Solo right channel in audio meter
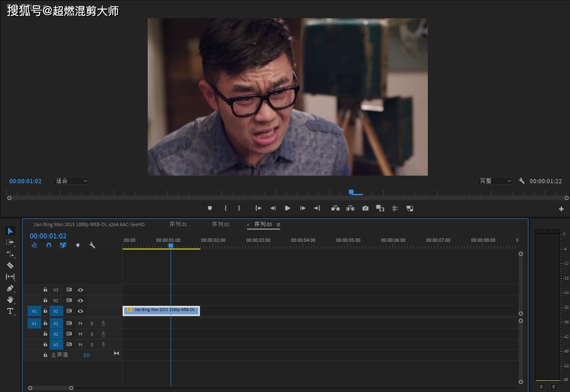This screenshot has width=570, height=392. click(553, 387)
